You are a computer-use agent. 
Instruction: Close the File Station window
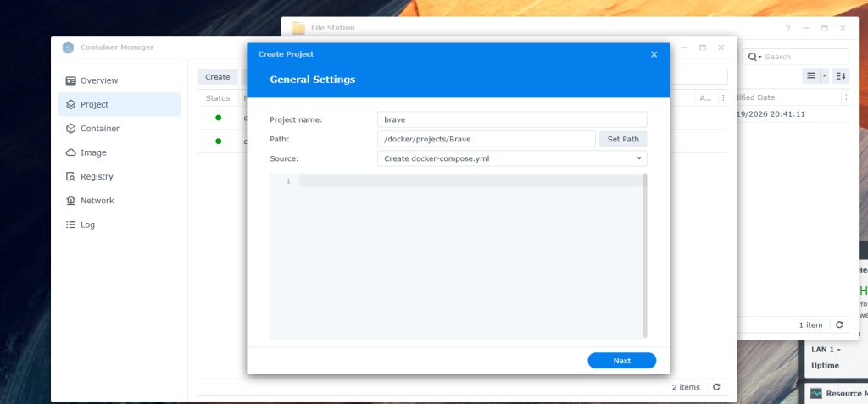point(843,28)
